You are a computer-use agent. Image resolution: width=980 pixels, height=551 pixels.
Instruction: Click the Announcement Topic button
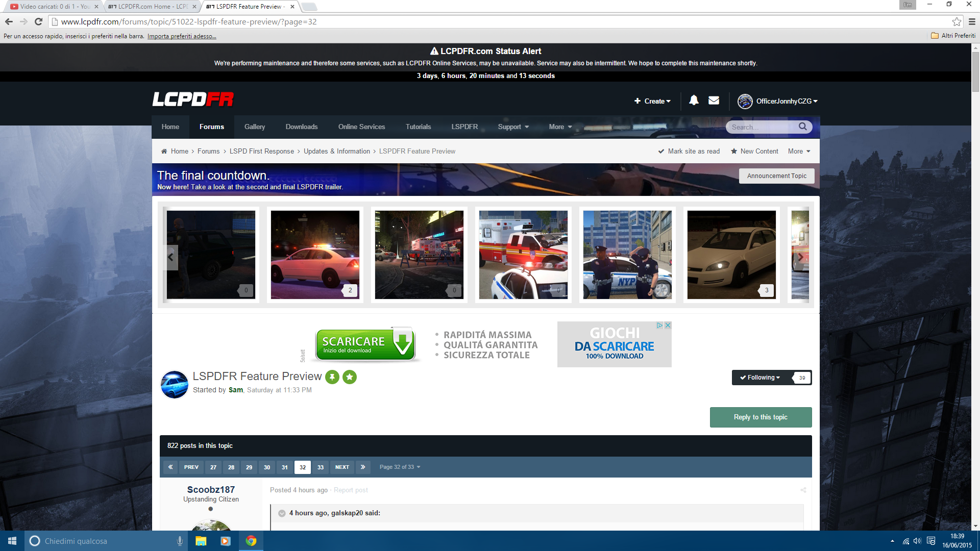(776, 176)
